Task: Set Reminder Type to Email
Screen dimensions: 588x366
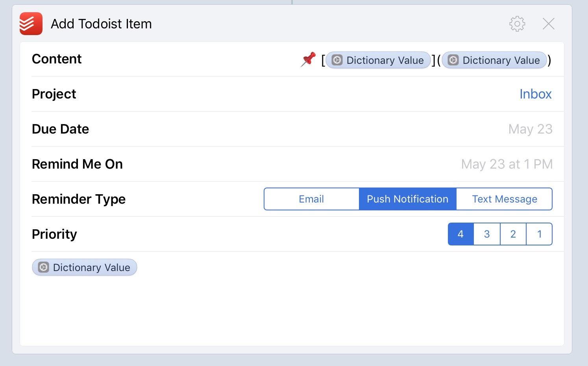Action: [311, 199]
